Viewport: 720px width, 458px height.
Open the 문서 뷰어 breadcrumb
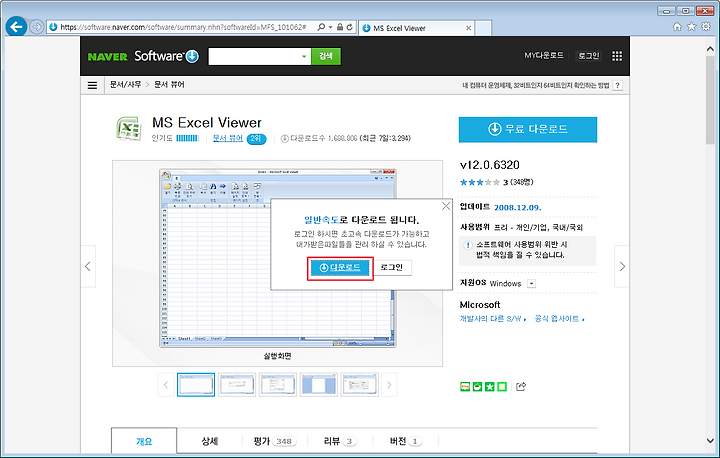point(169,85)
